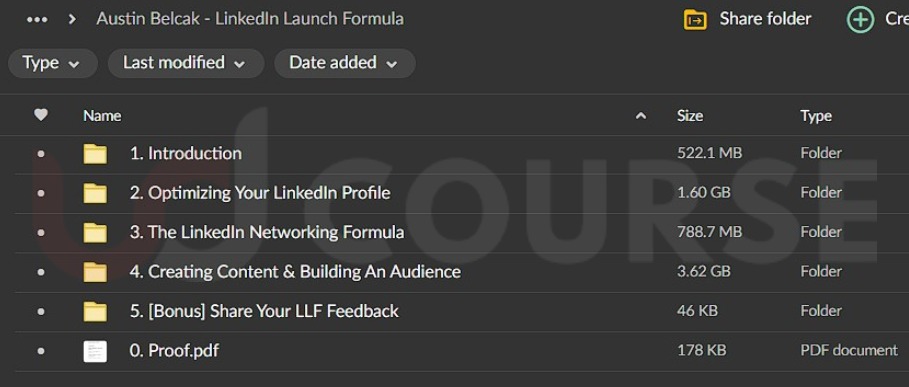Click the green Create plus icon
The width and height of the screenshot is (909, 387).
[860, 20]
